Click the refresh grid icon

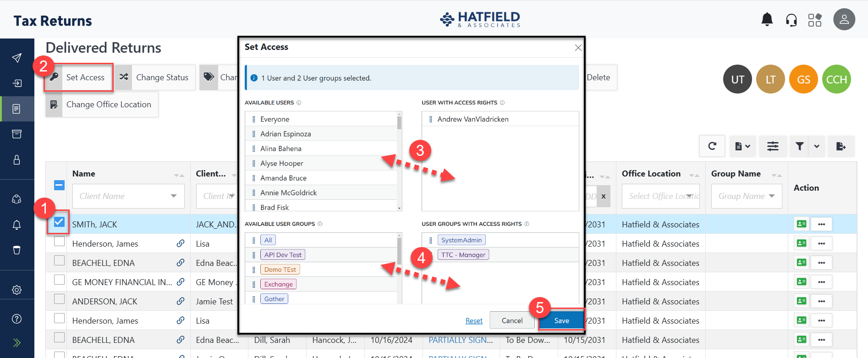[712, 146]
